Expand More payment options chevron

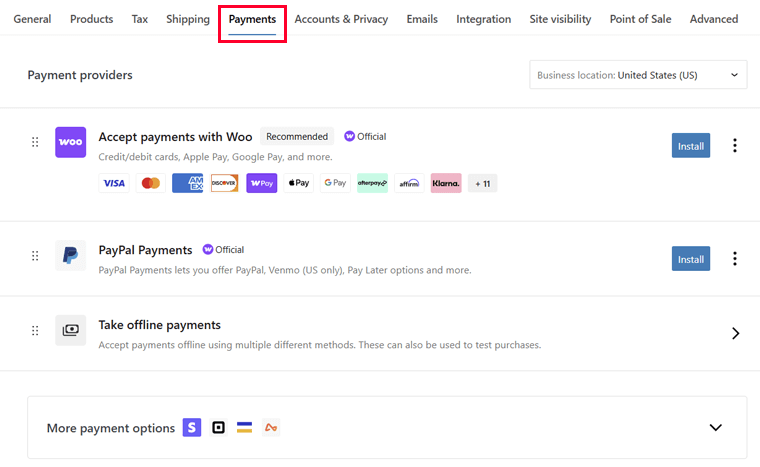tap(715, 428)
